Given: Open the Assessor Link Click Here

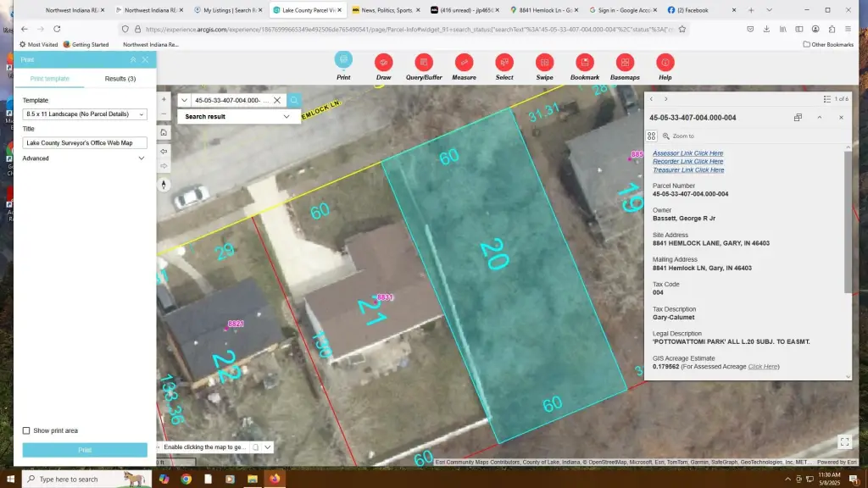Looking at the screenshot, I should pos(687,153).
